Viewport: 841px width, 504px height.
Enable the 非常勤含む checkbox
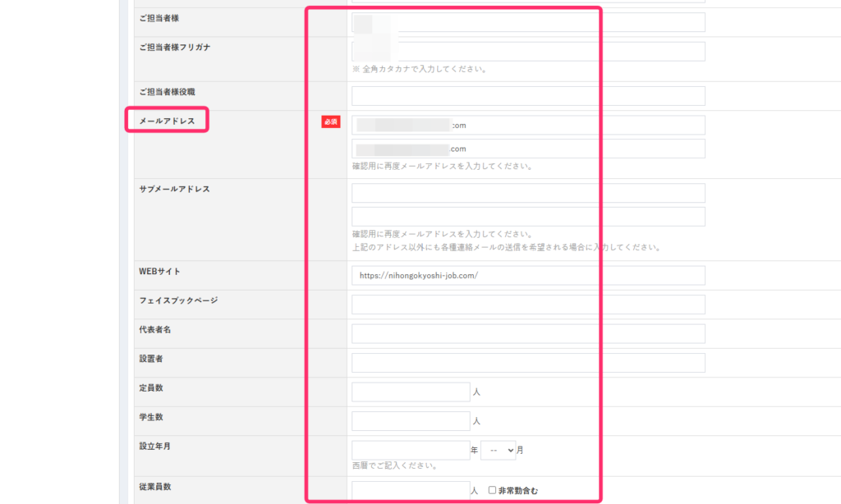(x=493, y=491)
